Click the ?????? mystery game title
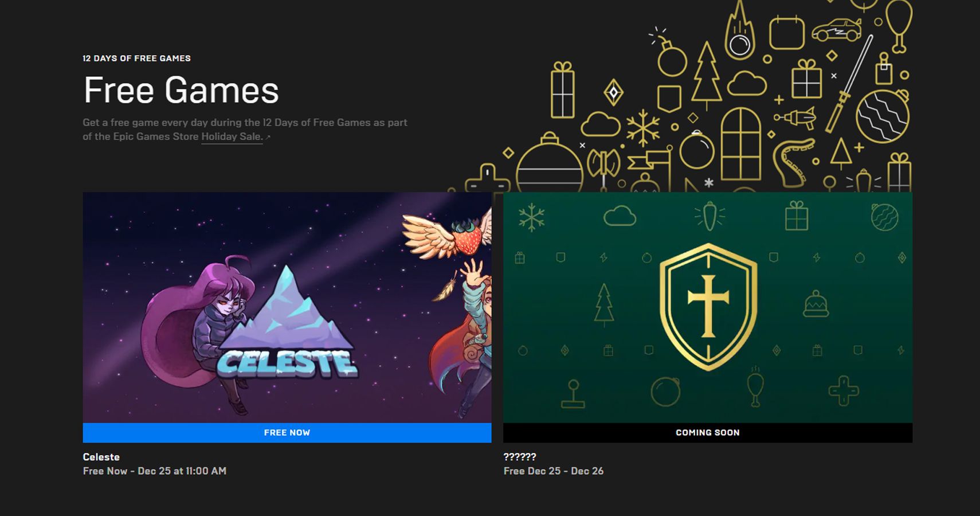This screenshot has width=980, height=516. pyautogui.click(x=520, y=457)
